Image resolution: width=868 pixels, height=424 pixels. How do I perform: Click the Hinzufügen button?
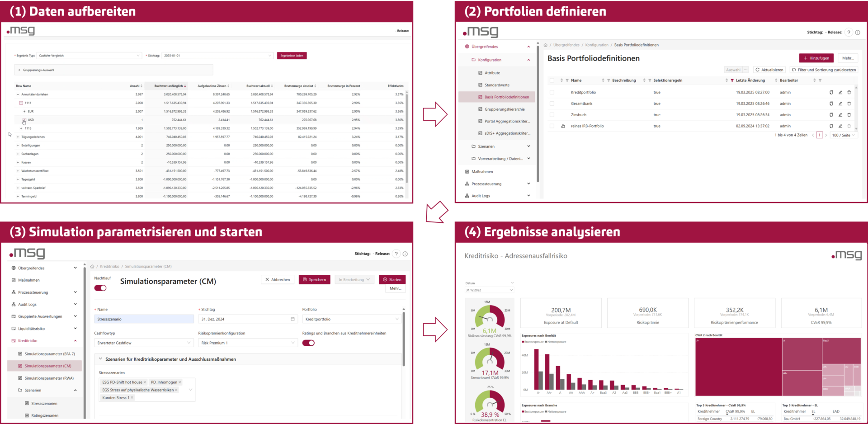(x=816, y=58)
